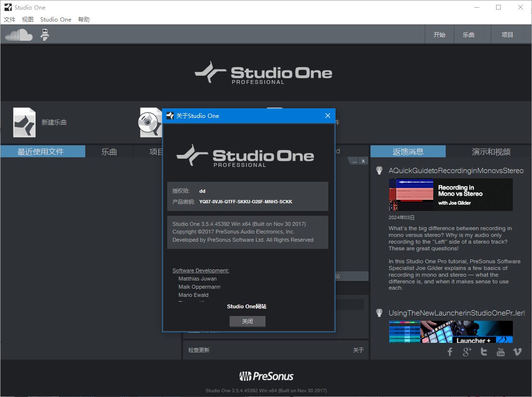
Task: Open the 文件 menu
Action: [10, 19]
